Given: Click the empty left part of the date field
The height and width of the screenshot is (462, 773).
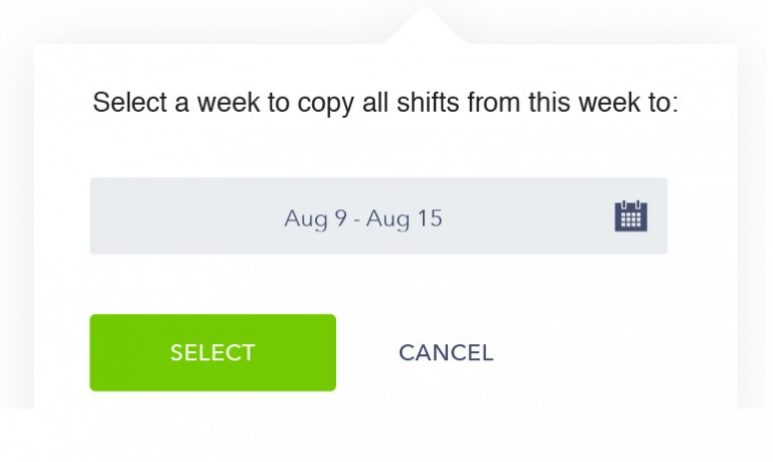Looking at the screenshot, I should [x=185, y=216].
